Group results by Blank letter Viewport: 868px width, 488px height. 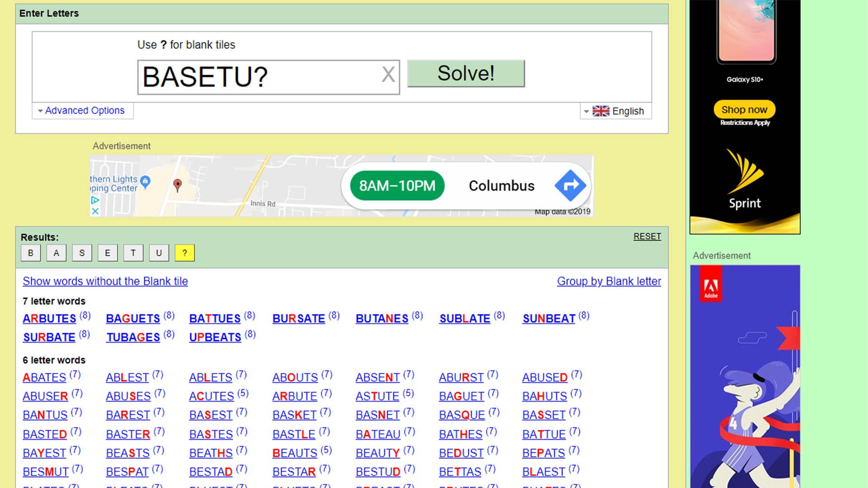(x=609, y=281)
